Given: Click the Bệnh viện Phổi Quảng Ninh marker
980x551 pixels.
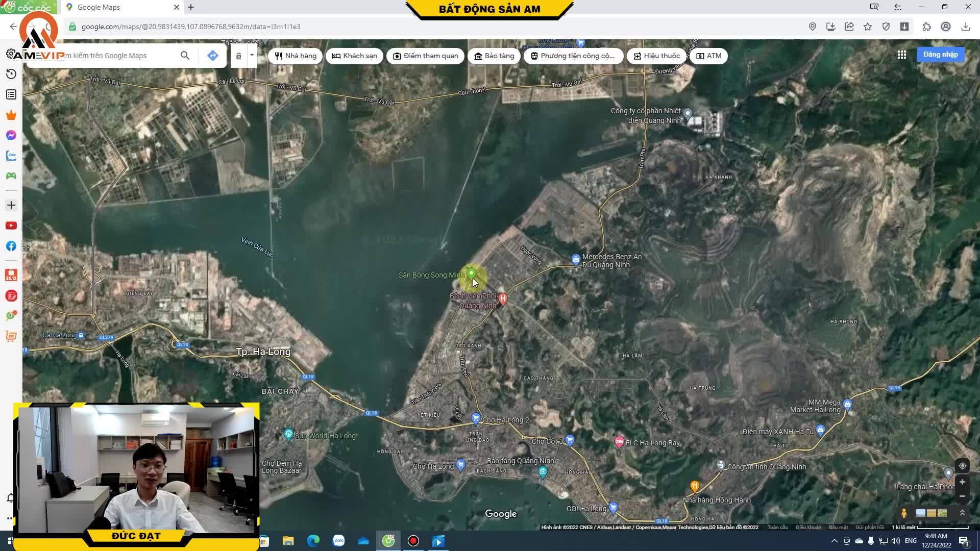Looking at the screenshot, I should [x=503, y=298].
